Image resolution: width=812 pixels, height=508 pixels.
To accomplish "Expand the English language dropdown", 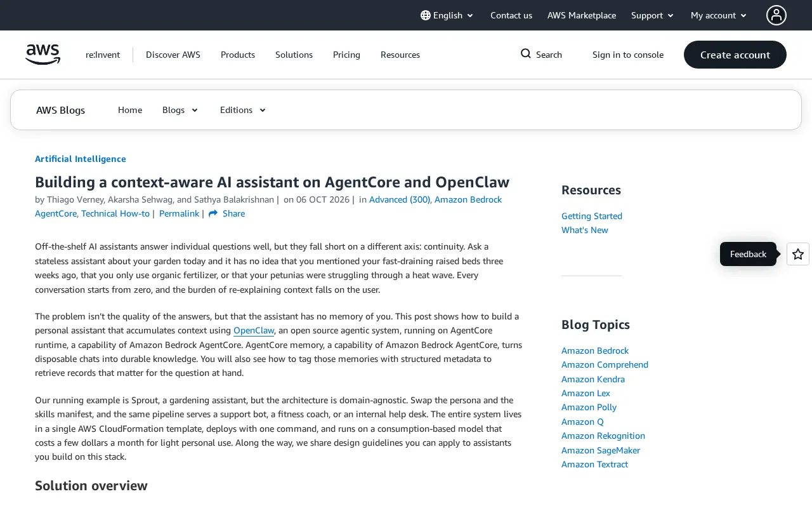I will [x=447, y=15].
